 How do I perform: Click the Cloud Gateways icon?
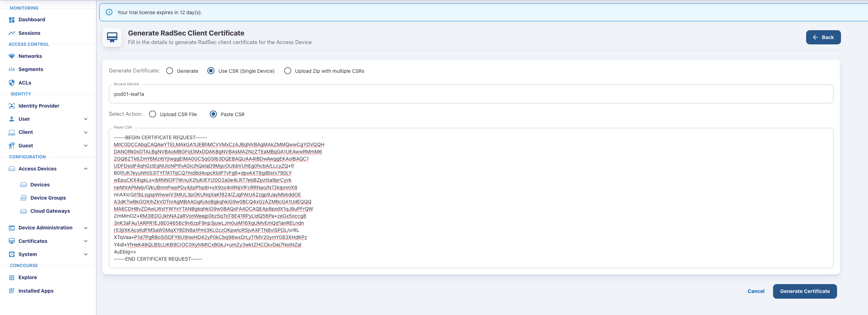pyautogui.click(x=23, y=211)
